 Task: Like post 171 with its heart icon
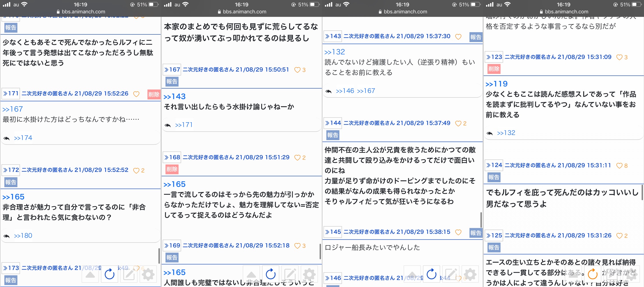136,94
